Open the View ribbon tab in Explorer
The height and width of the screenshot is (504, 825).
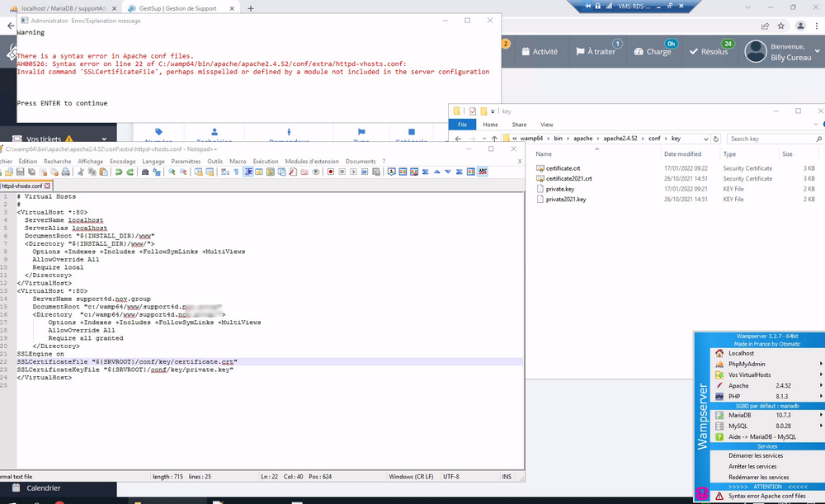click(x=547, y=125)
